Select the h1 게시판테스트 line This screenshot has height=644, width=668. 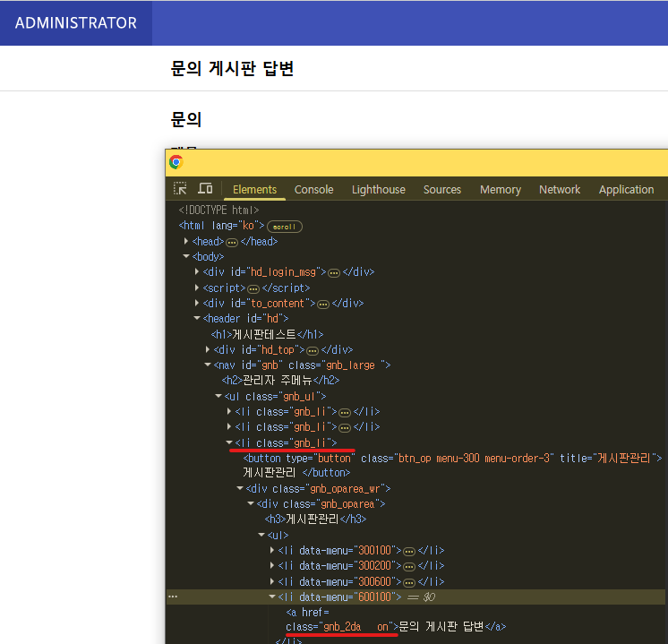coord(267,334)
